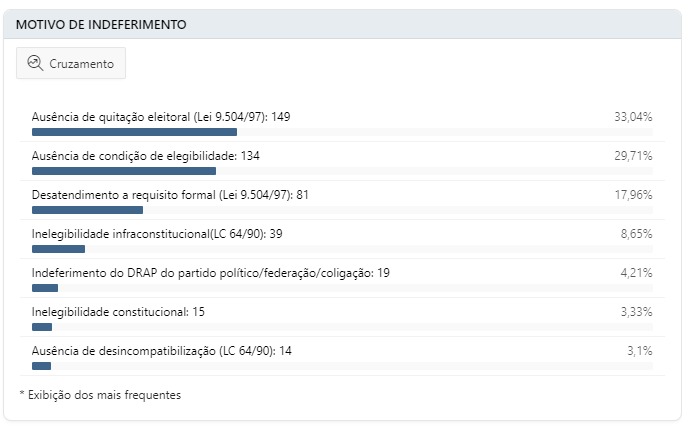Select 'Inelegibilidade infraconstitucional' row label
The image size is (692, 436).
157,233
